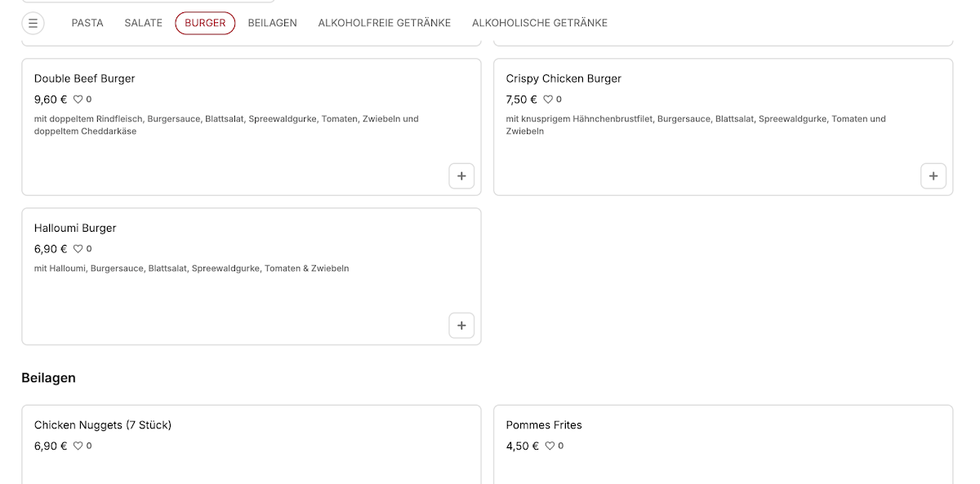Open the Alkoholfreie Getränke tab
Viewport: 980px width, 484px height.
point(385,23)
